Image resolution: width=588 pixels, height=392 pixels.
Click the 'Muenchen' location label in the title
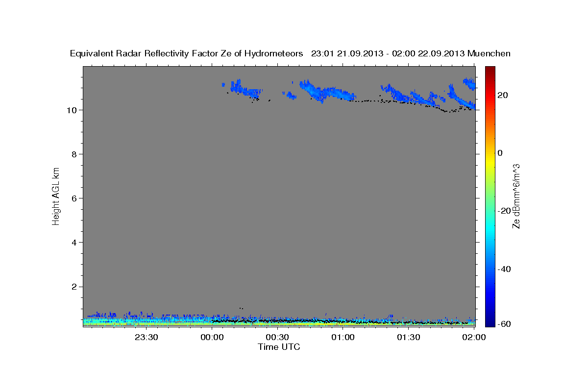point(490,54)
